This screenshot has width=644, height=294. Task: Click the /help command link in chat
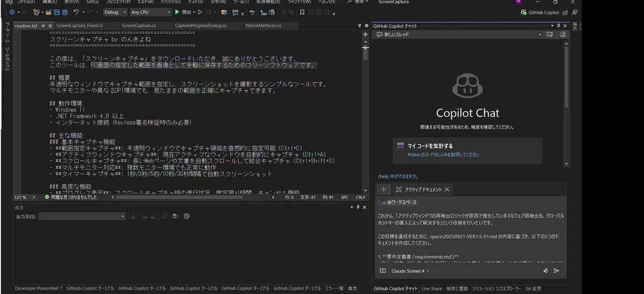tap(383, 176)
